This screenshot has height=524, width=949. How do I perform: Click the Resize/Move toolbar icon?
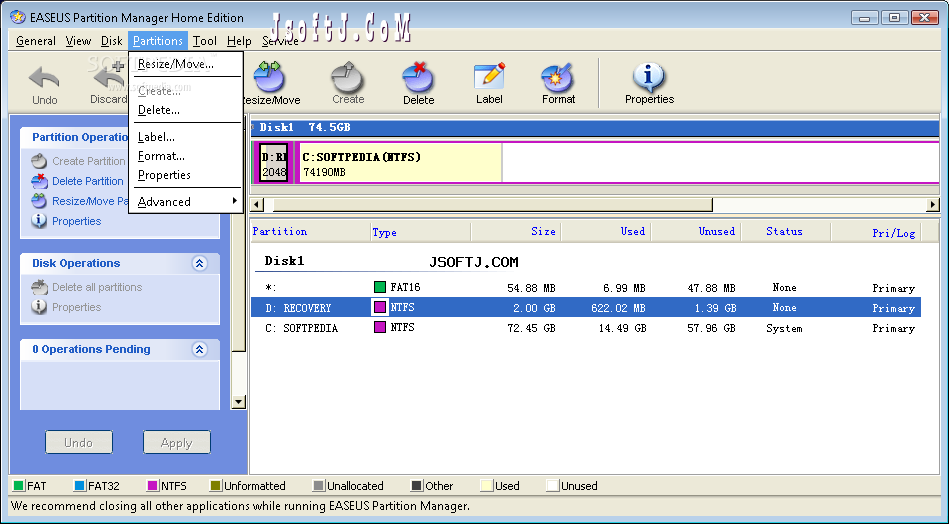pos(269,77)
